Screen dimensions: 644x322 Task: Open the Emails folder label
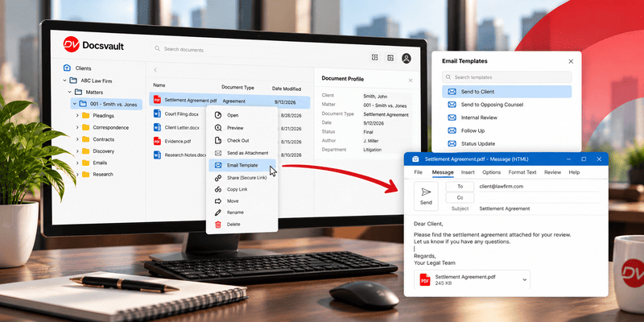pyautogui.click(x=100, y=163)
